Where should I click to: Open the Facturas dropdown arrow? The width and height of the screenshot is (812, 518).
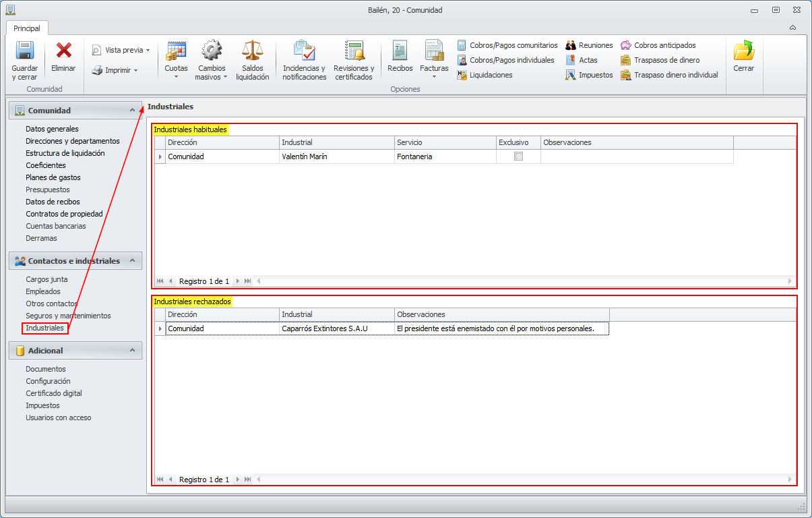click(x=434, y=78)
